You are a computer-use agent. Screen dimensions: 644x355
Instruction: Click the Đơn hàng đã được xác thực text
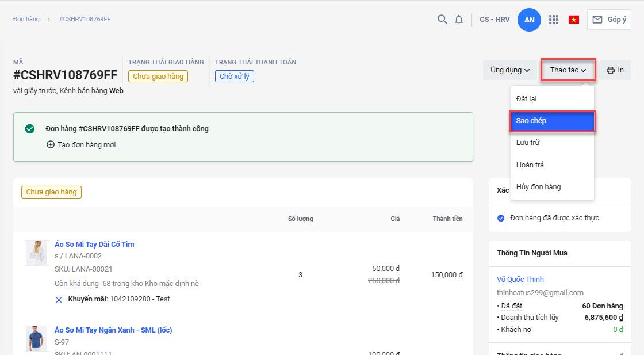[554, 217]
